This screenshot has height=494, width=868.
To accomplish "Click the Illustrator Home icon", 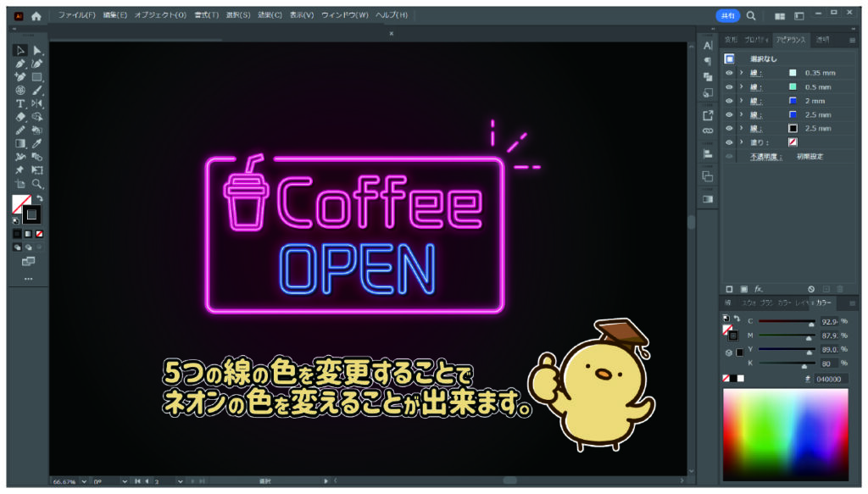I will tap(36, 16).
